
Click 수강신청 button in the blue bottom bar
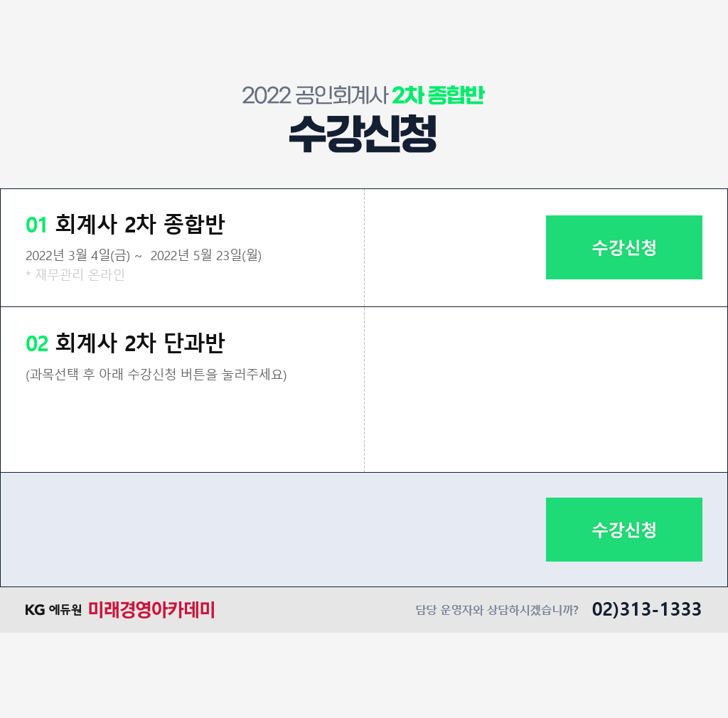point(623,530)
